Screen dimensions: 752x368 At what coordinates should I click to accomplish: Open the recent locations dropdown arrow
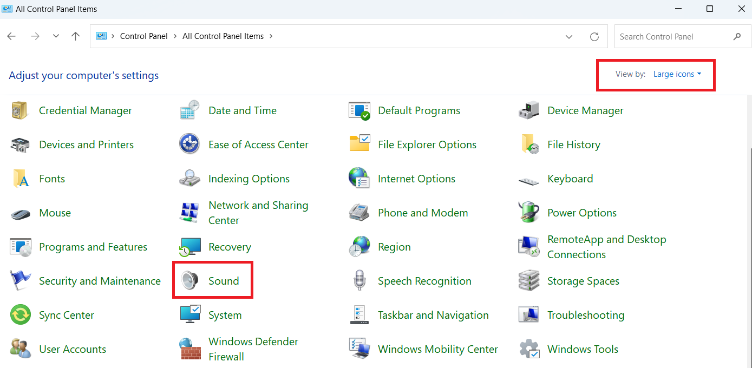pyautogui.click(x=56, y=36)
